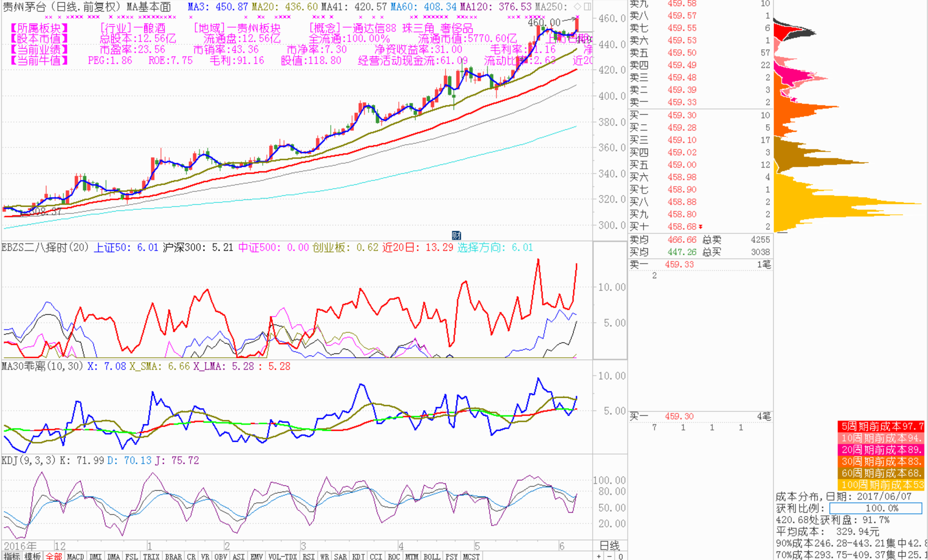Click the 【当前业绩】 label
The width and height of the screenshot is (928, 560).
pyautogui.click(x=39, y=49)
